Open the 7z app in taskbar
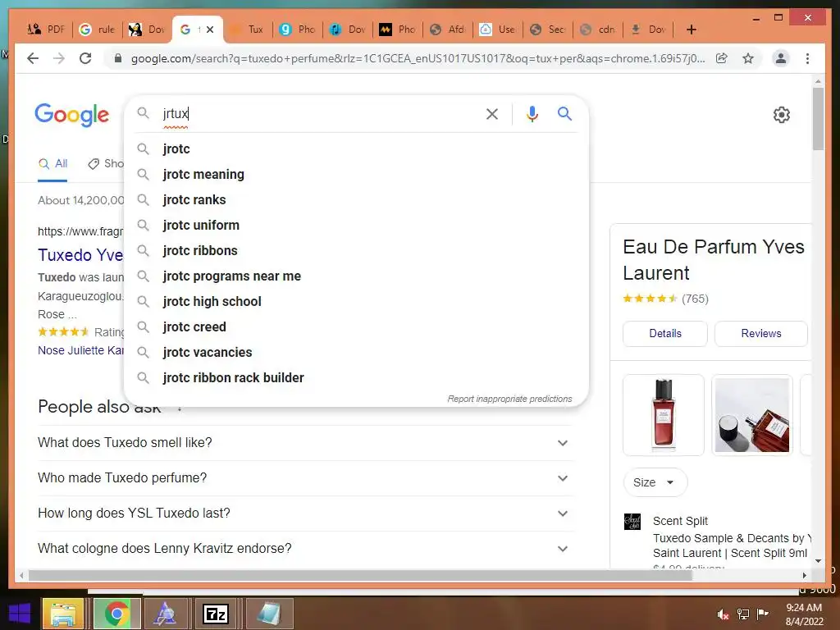 tap(216, 614)
